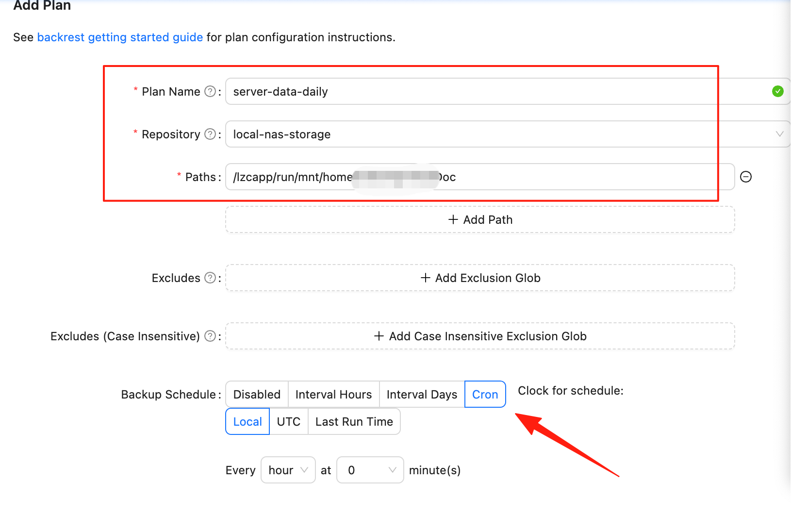Click the Add Plan heading text
This screenshot has width=791, height=532.
[x=42, y=5]
